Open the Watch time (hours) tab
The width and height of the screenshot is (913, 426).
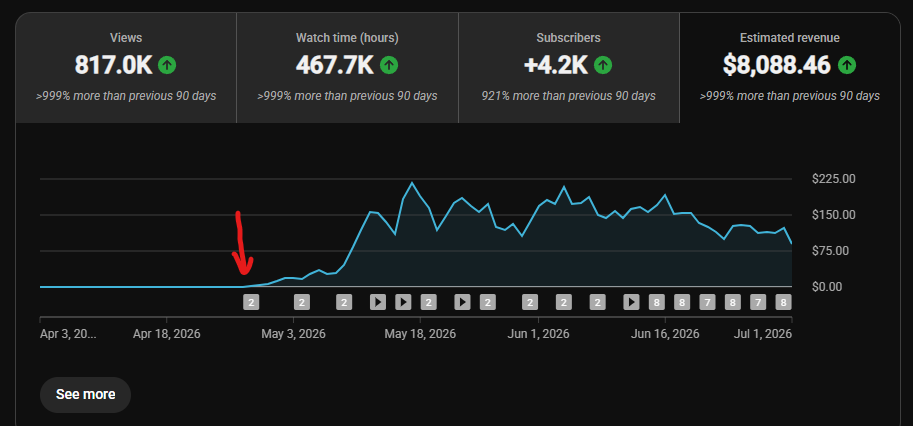[x=348, y=68]
